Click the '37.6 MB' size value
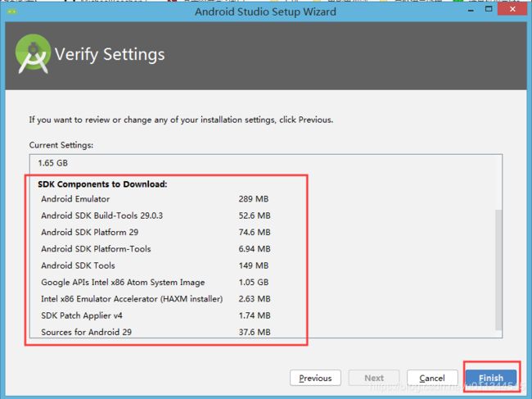 coord(255,332)
